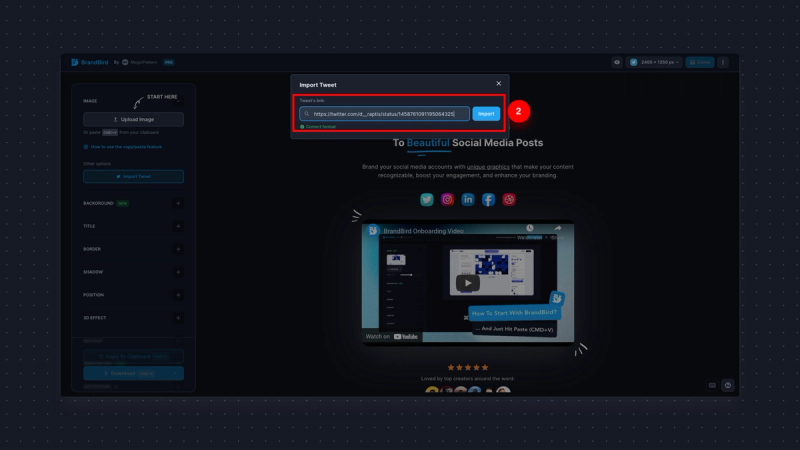Click the BrandBird Onboarding Video title
Viewport: 800px width, 450px height.
point(423,231)
